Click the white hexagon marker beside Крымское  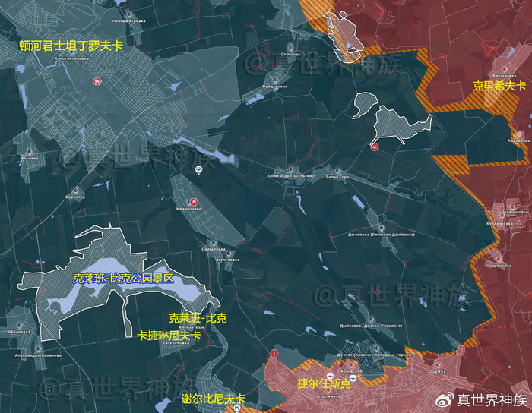click(x=353, y=378)
